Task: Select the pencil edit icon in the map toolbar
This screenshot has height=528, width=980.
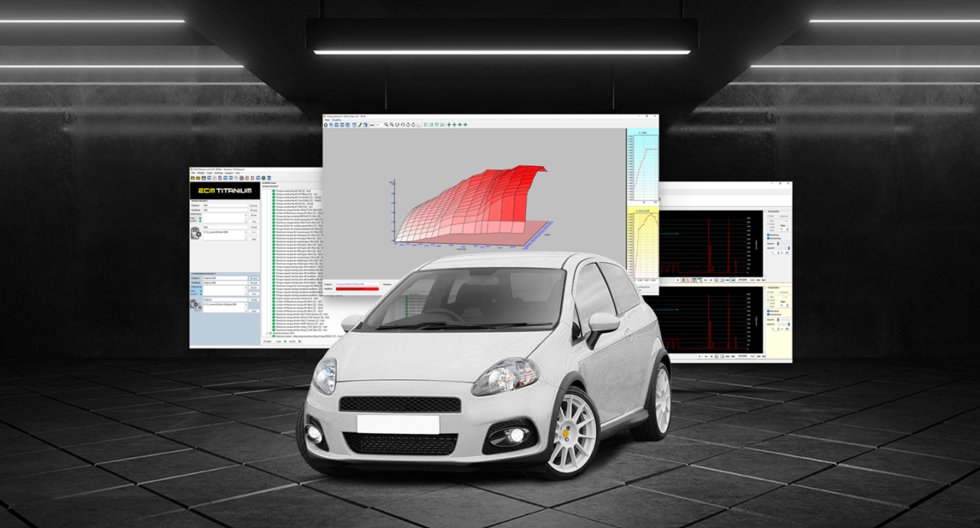Action: click(x=359, y=123)
